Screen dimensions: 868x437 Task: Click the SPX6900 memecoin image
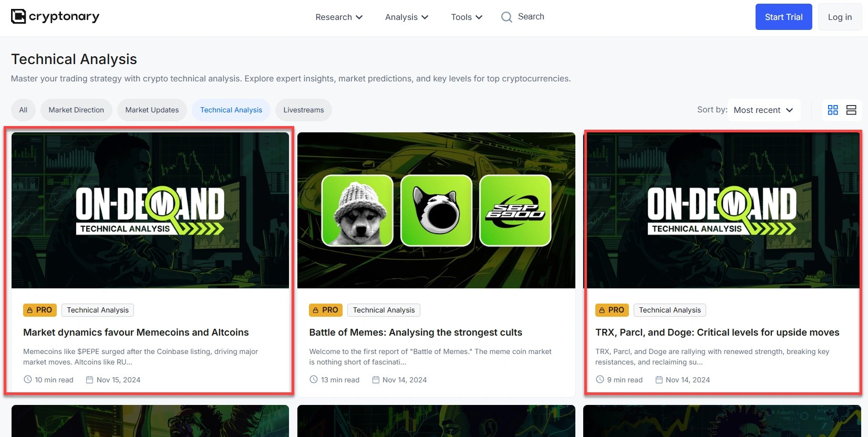[x=515, y=211]
